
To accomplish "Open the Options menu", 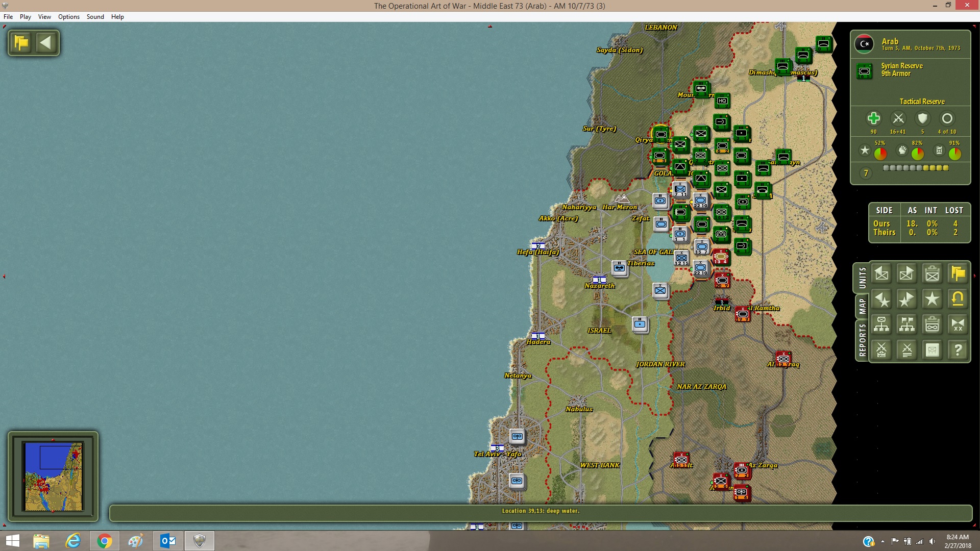I will (x=69, y=17).
